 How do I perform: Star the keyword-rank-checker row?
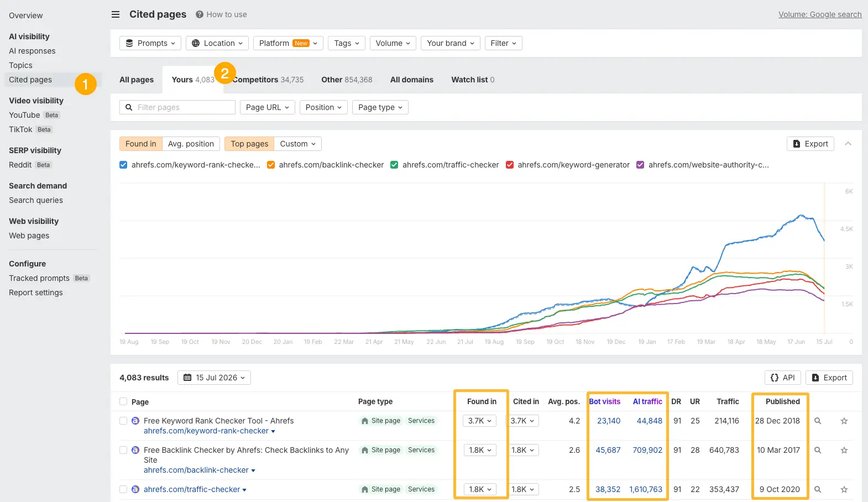pyautogui.click(x=844, y=421)
